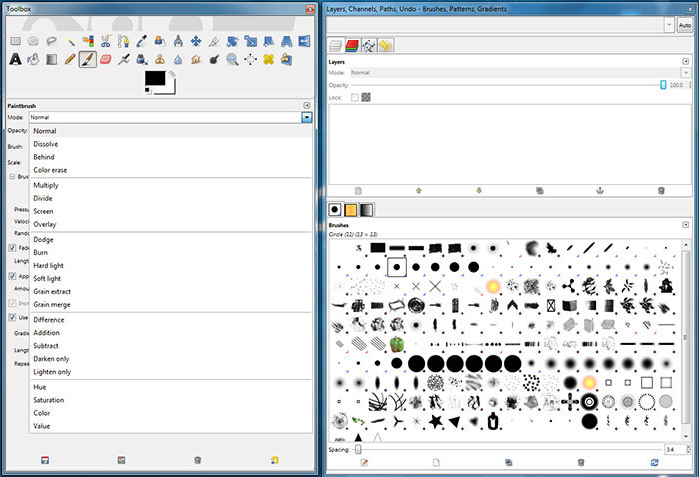
Task: Open the image selector dropdown beside Auto
Action: coord(669,25)
